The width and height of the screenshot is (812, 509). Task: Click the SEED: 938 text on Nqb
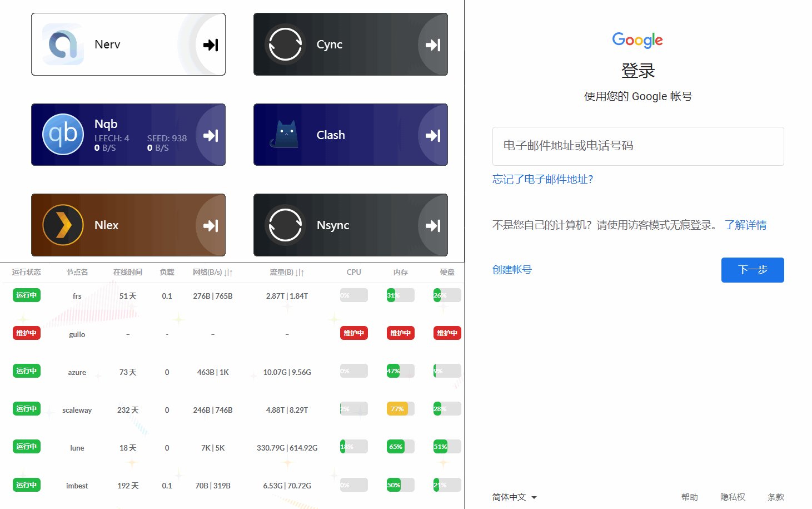point(167,138)
